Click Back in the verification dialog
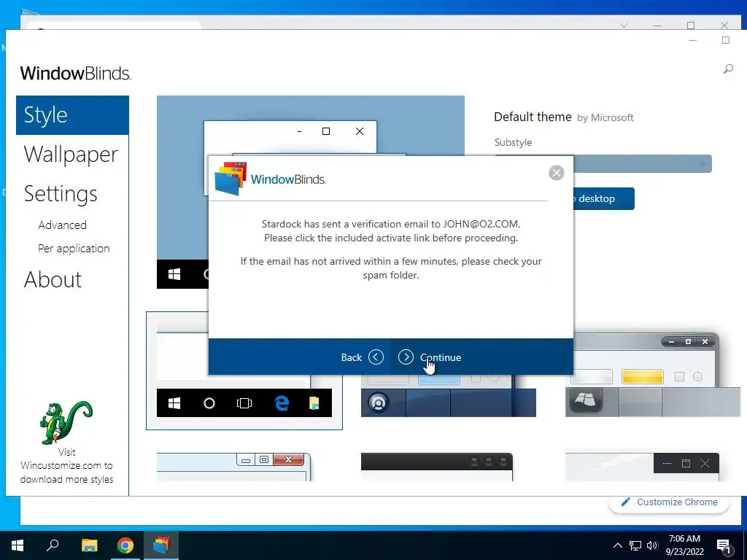The height and width of the screenshot is (560, 747). click(362, 357)
